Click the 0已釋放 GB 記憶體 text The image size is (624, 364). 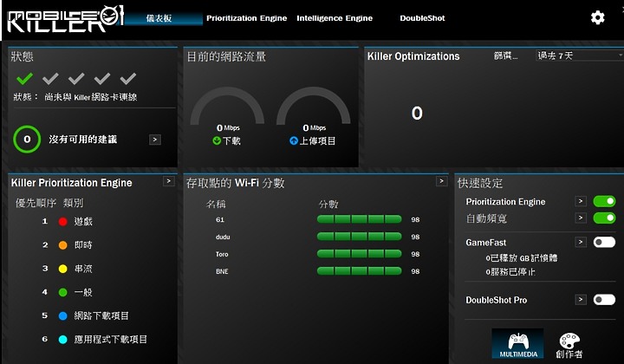coord(522,257)
